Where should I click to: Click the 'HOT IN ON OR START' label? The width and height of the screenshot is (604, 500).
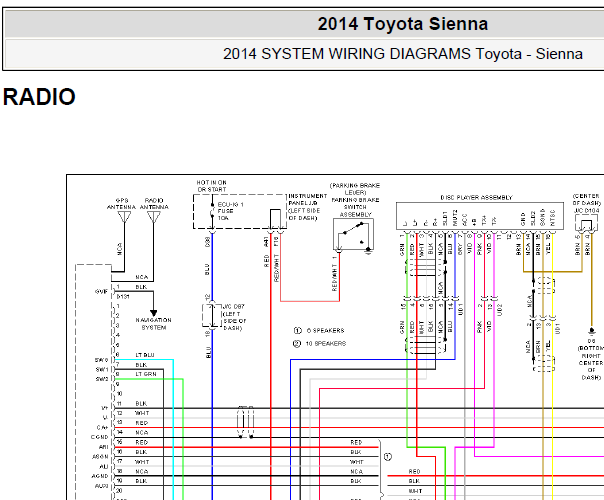pos(211,186)
